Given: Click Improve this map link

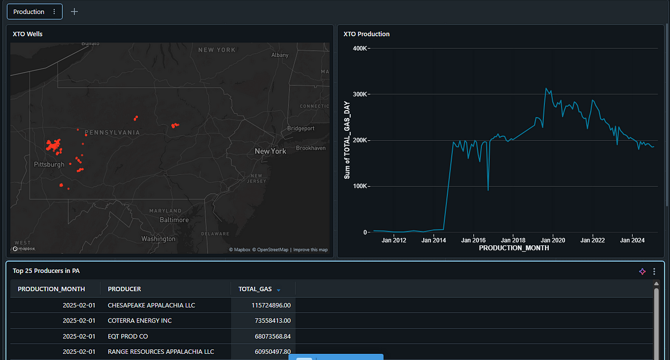Looking at the screenshot, I should tap(310, 250).
